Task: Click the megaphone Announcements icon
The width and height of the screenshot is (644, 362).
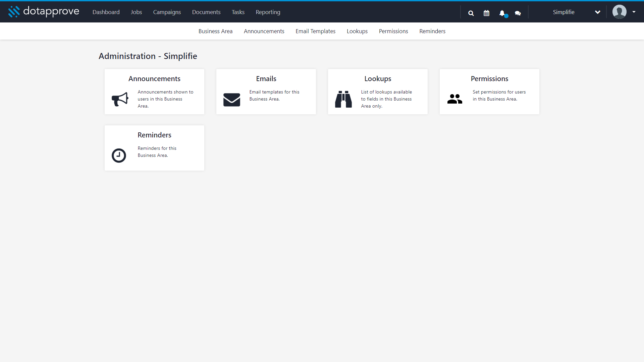Action: tap(120, 99)
